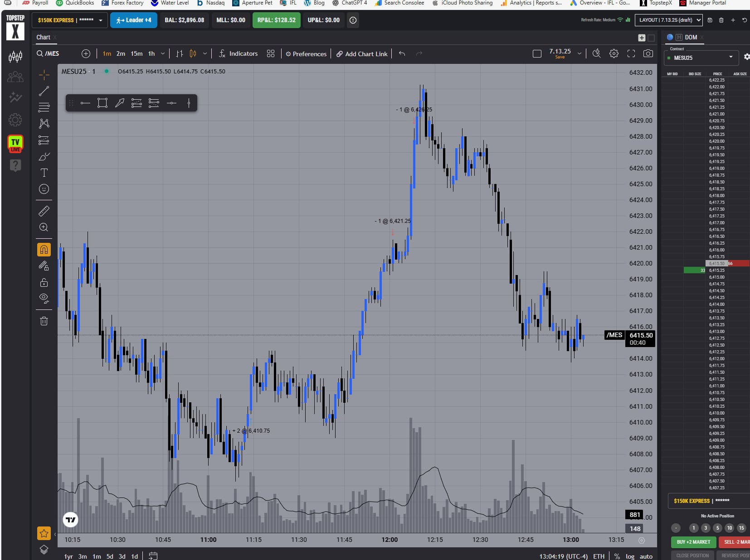The width and height of the screenshot is (750, 560).
Task: Toggle the layout rectangle checkbox icon
Action: point(537,53)
